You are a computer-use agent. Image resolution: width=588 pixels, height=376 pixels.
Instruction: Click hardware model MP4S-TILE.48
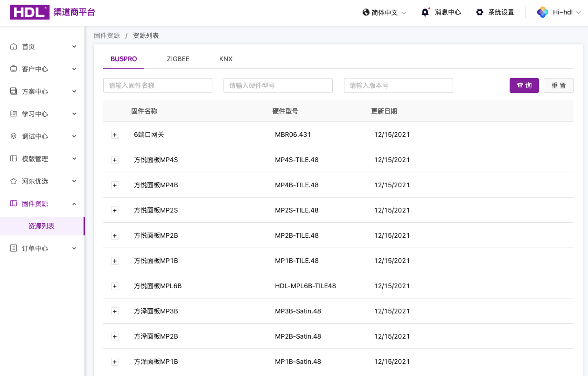(x=297, y=160)
